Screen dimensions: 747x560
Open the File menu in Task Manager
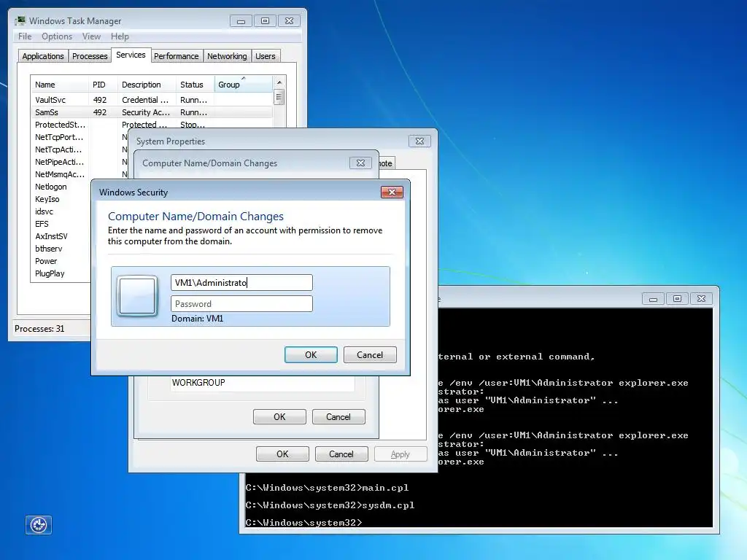(x=25, y=36)
